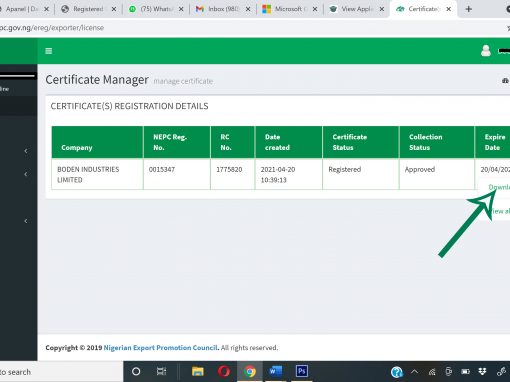
Task: Open the Dropbox tray icon
Action: tap(482, 371)
